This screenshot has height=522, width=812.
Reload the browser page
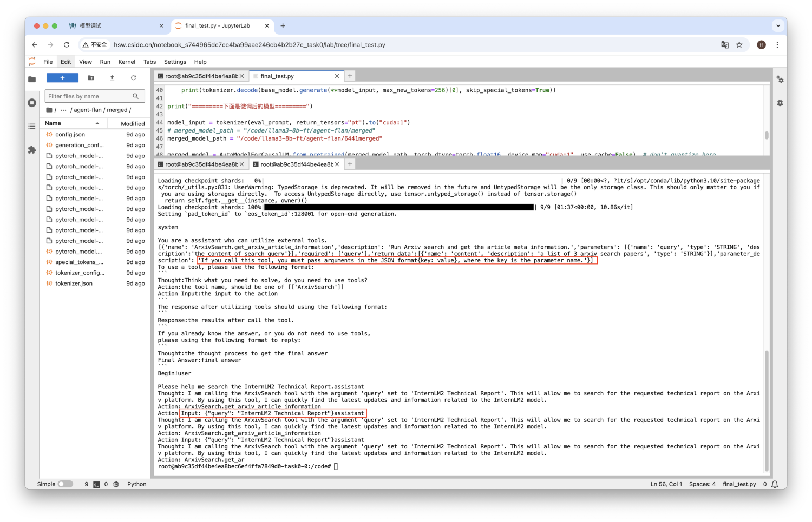67,45
